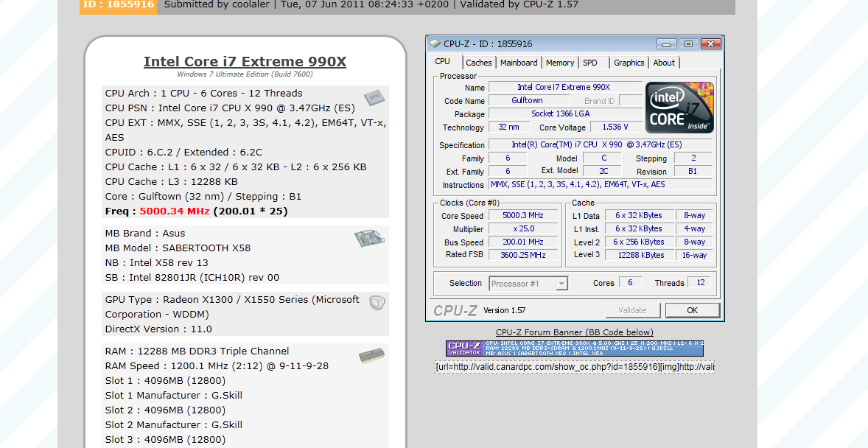Maximize the CPU-Z window
Screen dimensions: 868x448
pyautogui.click(x=689, y=43)
